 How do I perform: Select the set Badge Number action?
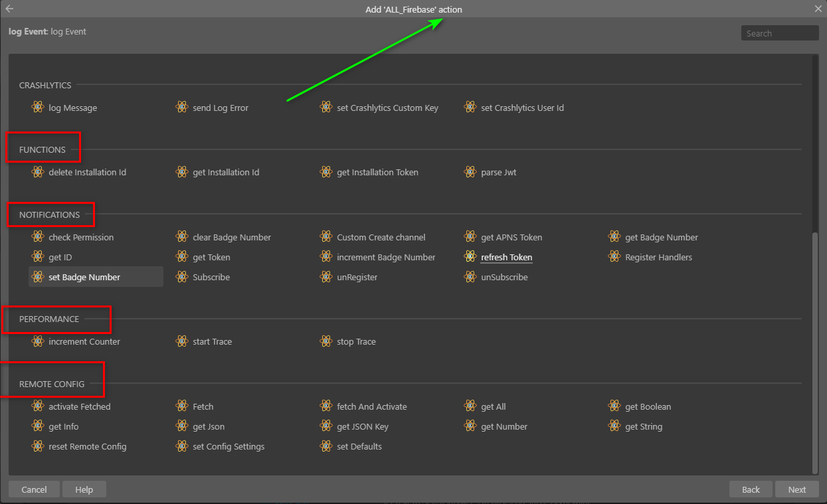[84, 277]
